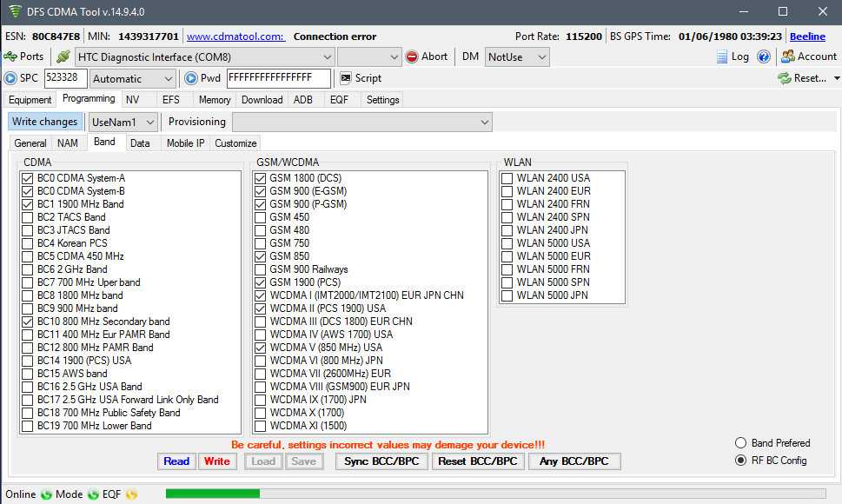This screenshot has width=842, height=504.
Task: Expand the Reset menu arrow
Action: (837, 78)
